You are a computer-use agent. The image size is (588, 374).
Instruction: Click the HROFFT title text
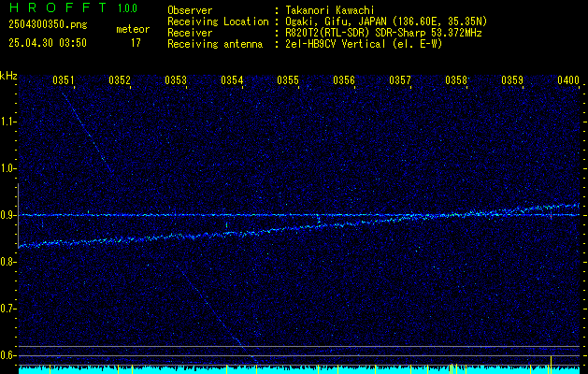(x=58, y=7)
